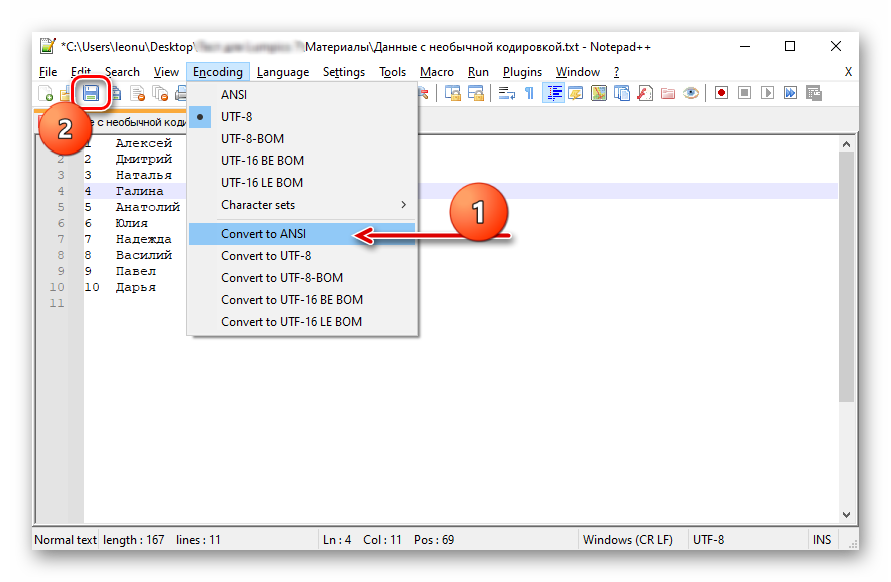Toggle synchronize vertical scrolling icon
Viewport: 891px width, 582px height.
453,93
